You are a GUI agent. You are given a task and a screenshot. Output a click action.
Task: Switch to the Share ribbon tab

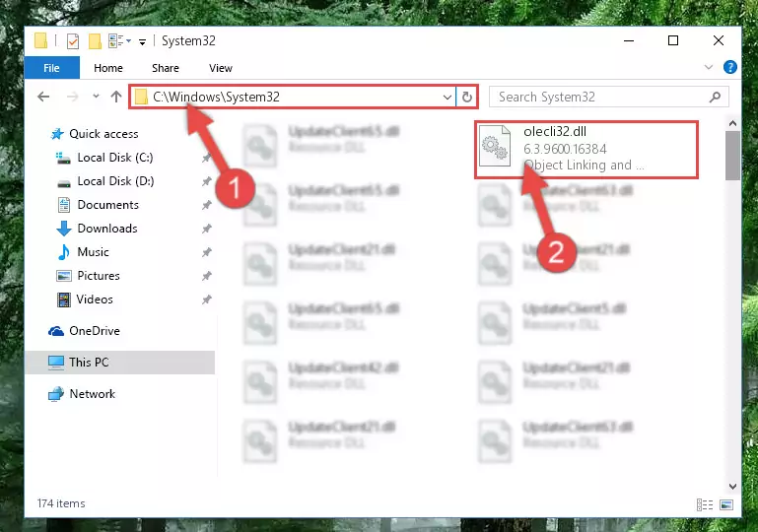coord(166,68)
